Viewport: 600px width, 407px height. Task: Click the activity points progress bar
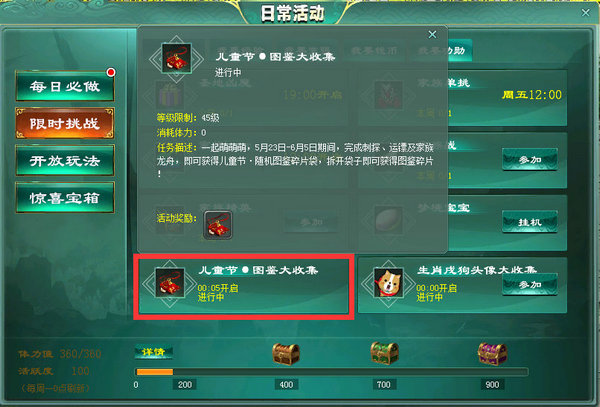[332, 372]
